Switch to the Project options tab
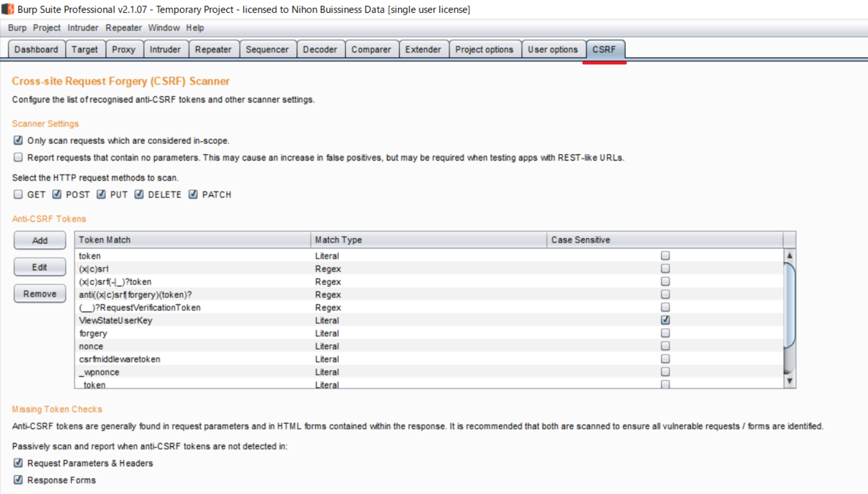 click(485, 48)
